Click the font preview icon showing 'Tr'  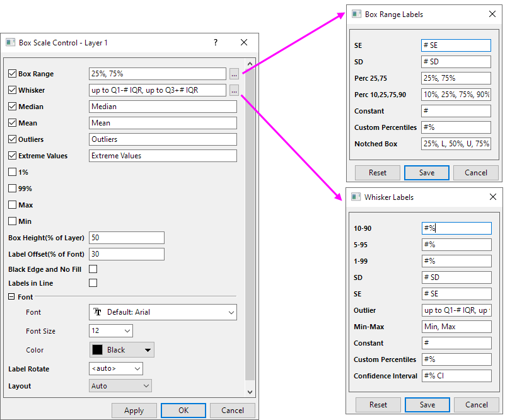[x=98, y=312]
